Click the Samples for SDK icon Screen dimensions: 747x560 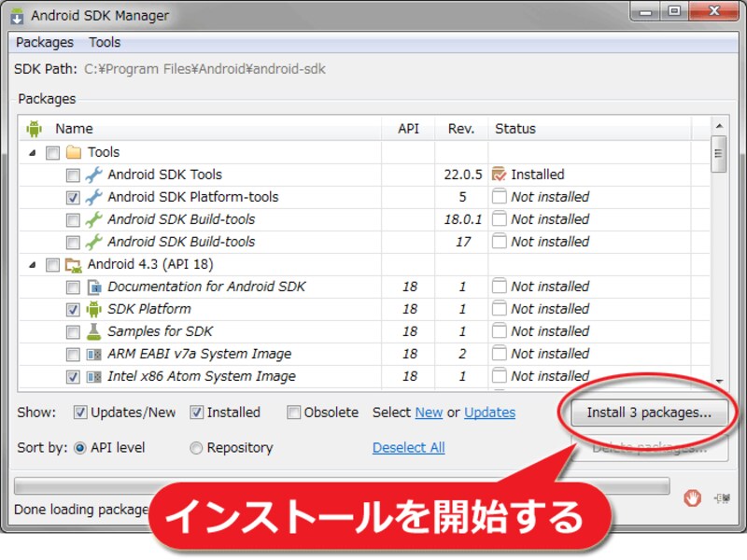coord(93,331)
